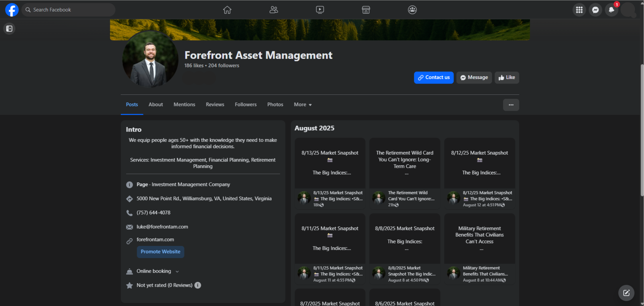644x306 pixels.
Task: Open the Messenger icon in top bar
Action: [x=595, y=10]
